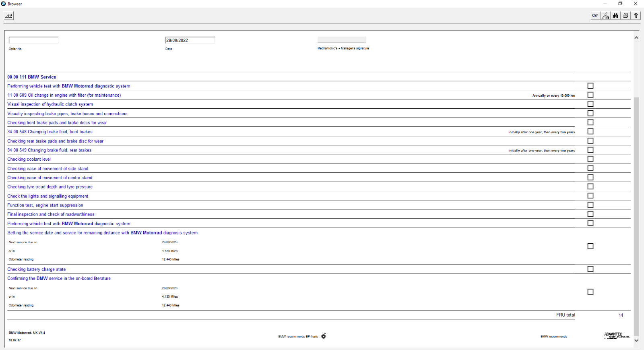Open Visual inspection of hydraulic clutch link
Viewport: 644px width, 350px height.
[50, 104]
